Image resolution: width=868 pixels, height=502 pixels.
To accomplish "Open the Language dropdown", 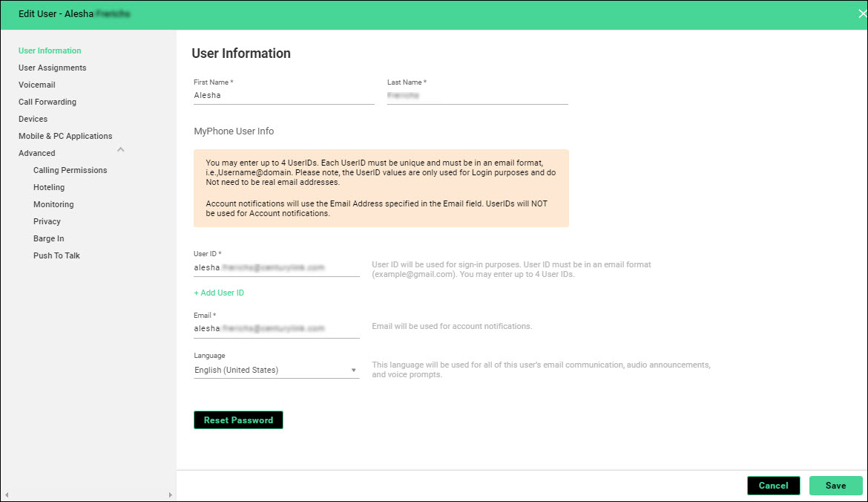I will click(276, 370).
